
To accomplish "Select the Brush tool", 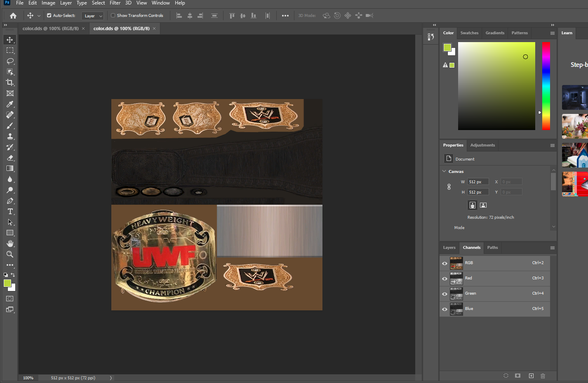I will [10, 125].
